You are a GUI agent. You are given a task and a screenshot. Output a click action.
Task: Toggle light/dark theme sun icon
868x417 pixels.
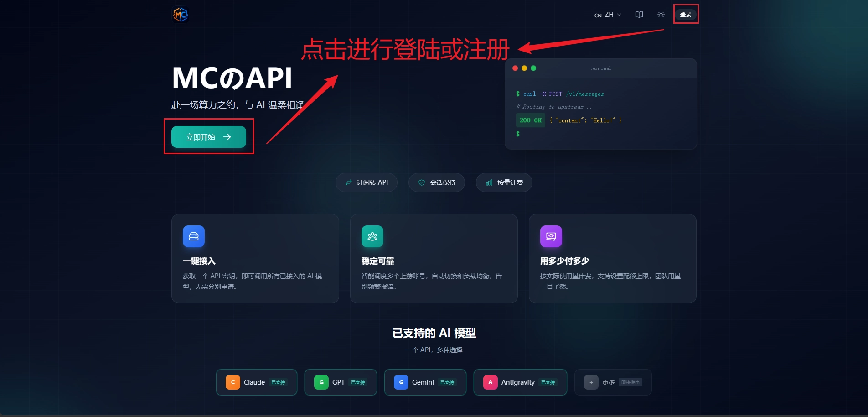661,15
